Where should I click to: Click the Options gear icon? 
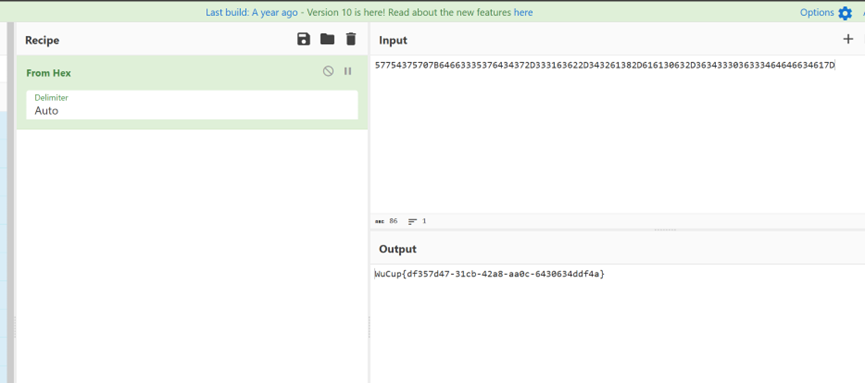(x=845, y=13)
